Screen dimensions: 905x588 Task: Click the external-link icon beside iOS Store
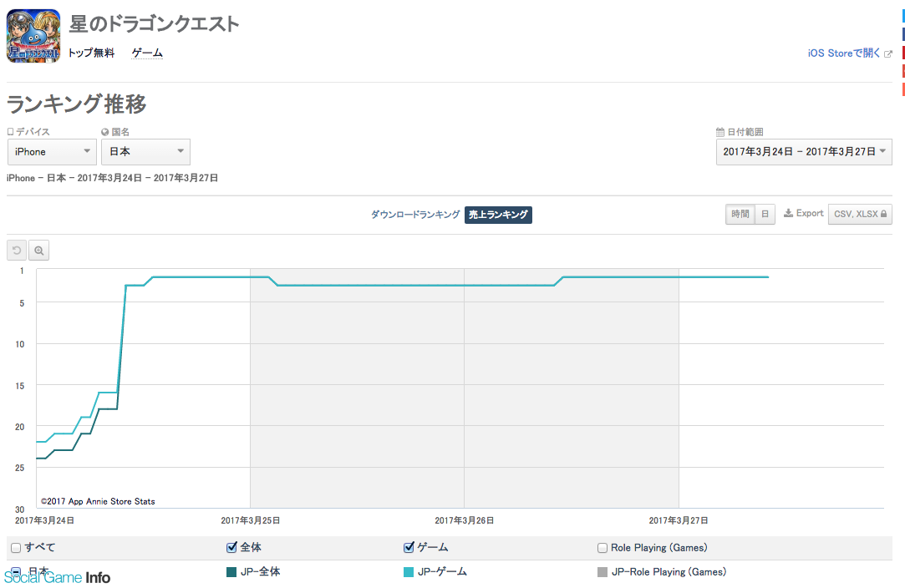click(x=888, y=53)
